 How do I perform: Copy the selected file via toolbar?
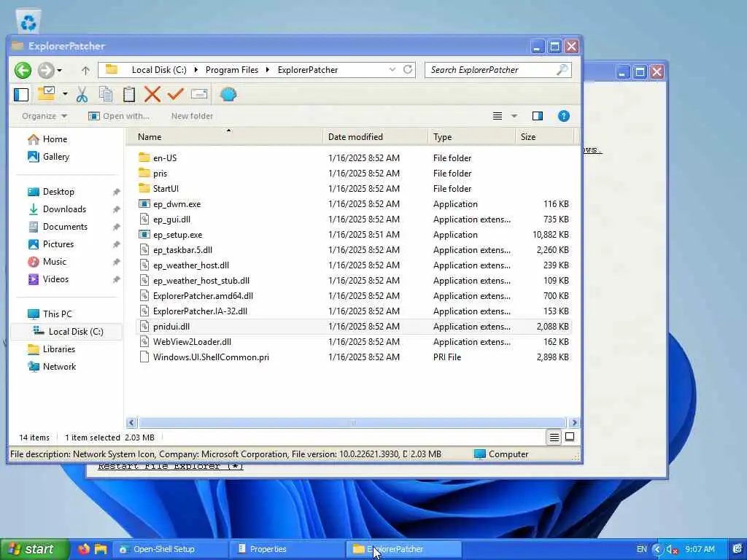(106, 94)
